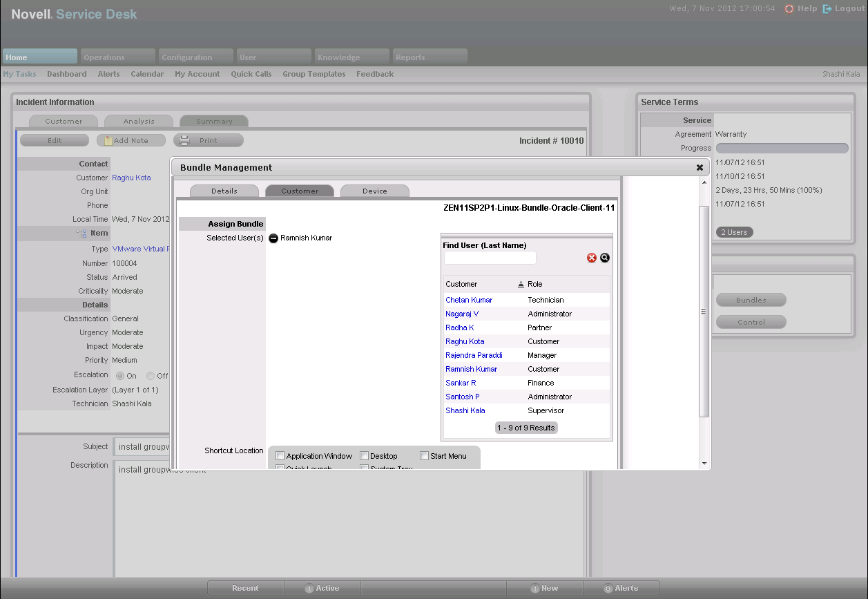Switch to the Details tab in Bundle Management
The height and width of the screenshot is (599, 868).
click(x=224, y=191)
